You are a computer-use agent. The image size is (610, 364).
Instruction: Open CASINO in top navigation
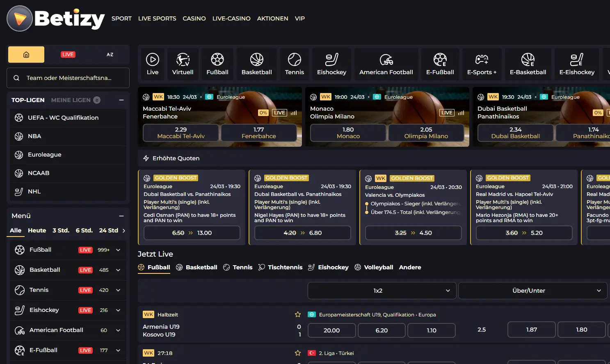pyautogui.click(x=194, y=18)
